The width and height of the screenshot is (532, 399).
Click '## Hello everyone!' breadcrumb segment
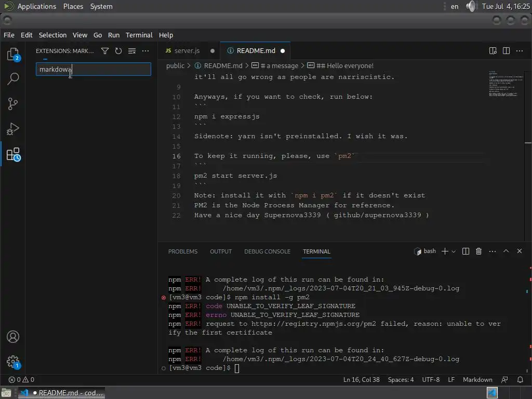345,66
